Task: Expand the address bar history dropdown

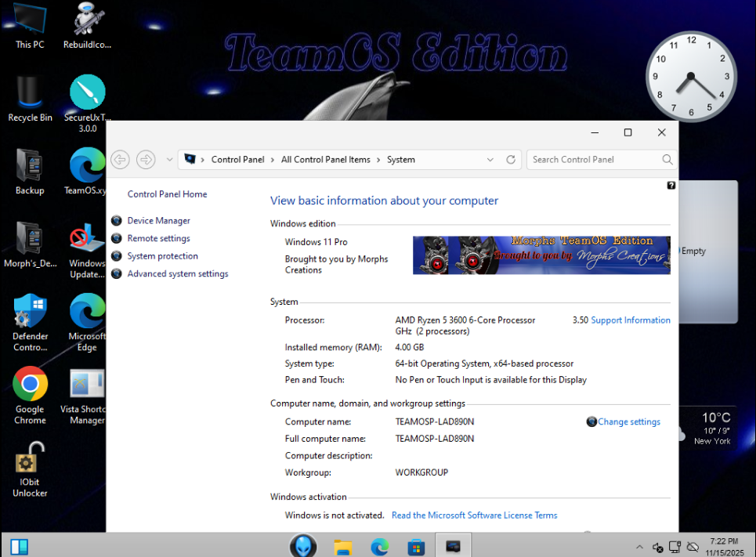Action: tap(490, 160)
